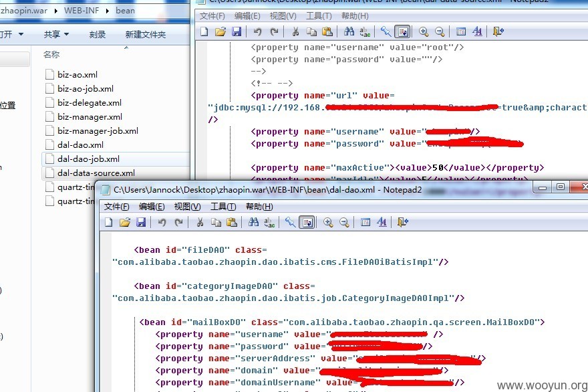Image resolution: width=588 pixels, height=392 pixels.
Task: Click Exit icon in dal-dao.xml Notepad2 toolbar
Action: click(403, 222)
